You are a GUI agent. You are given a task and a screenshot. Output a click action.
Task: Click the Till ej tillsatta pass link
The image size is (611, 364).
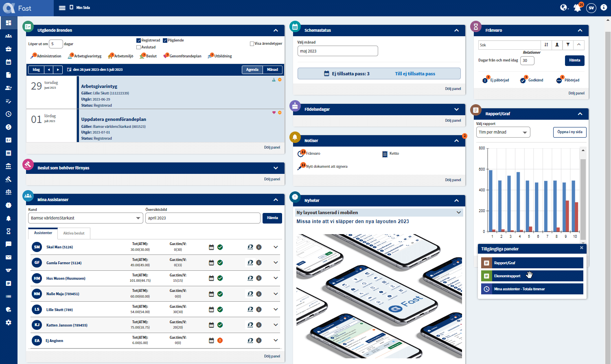[415, 74]
